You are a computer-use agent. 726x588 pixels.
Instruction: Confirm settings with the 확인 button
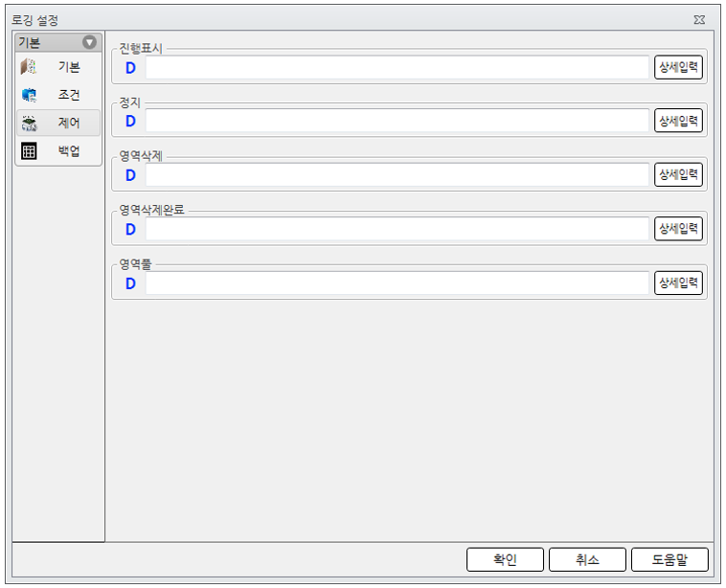tap(505, 560)
